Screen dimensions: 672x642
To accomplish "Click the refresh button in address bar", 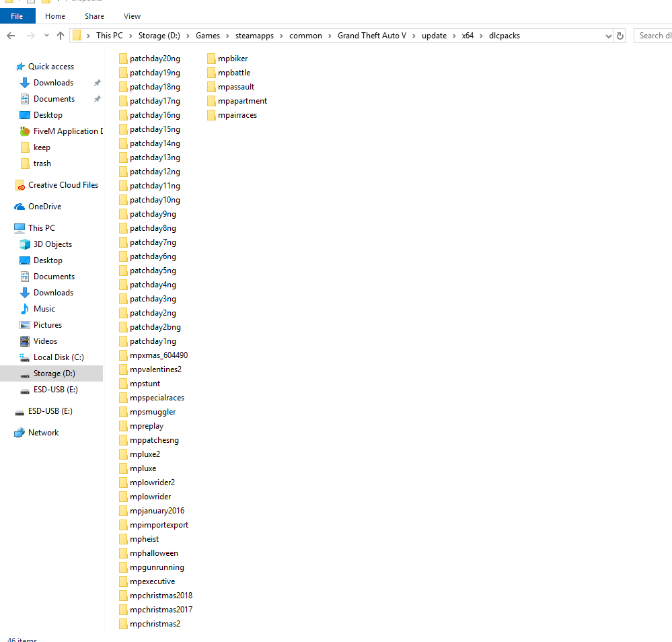I will pos(620,36).
